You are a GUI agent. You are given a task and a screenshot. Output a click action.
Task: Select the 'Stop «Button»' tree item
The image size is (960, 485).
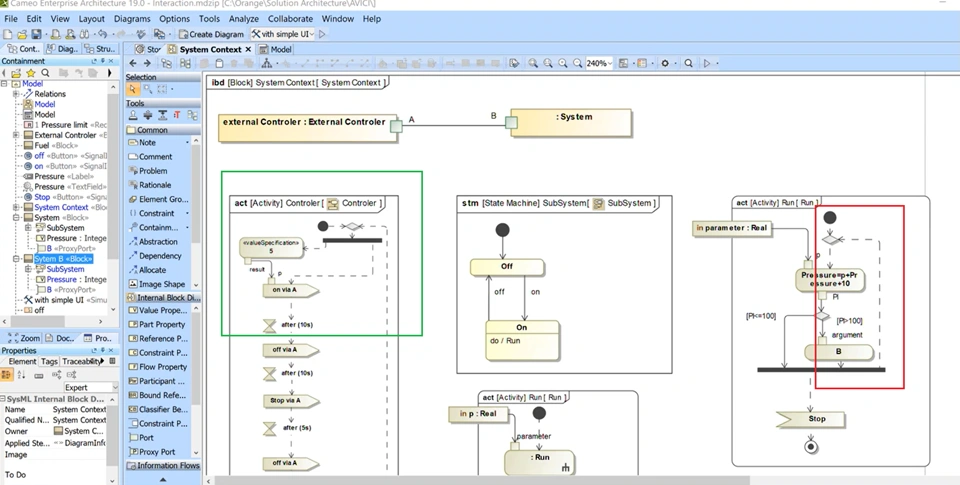[66, 197]
